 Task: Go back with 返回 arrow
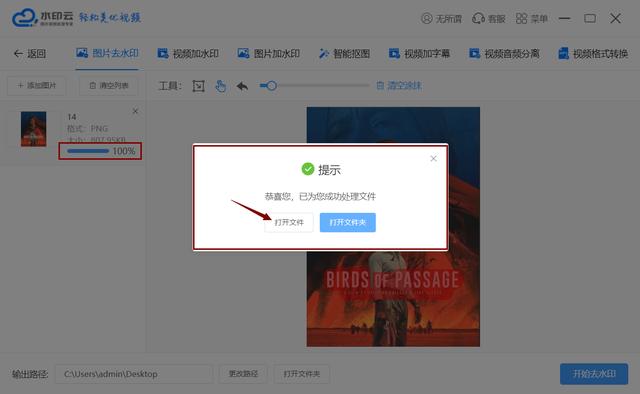pyautogui.click(x=30, y=53)
